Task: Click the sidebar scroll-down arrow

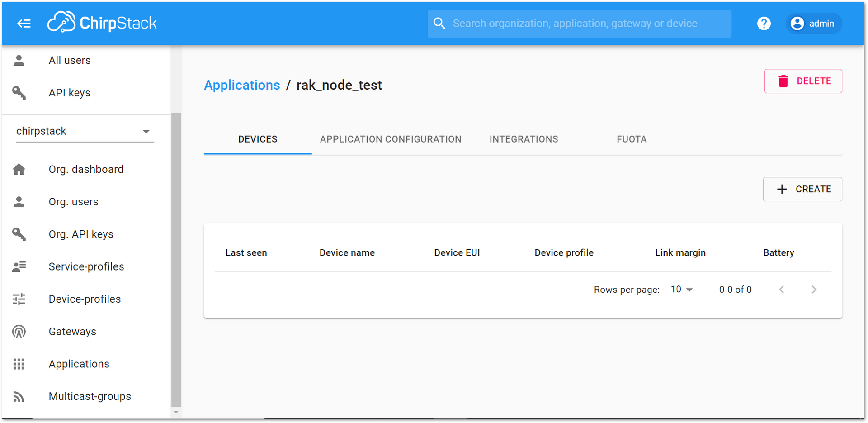Action: pos(176,412)
